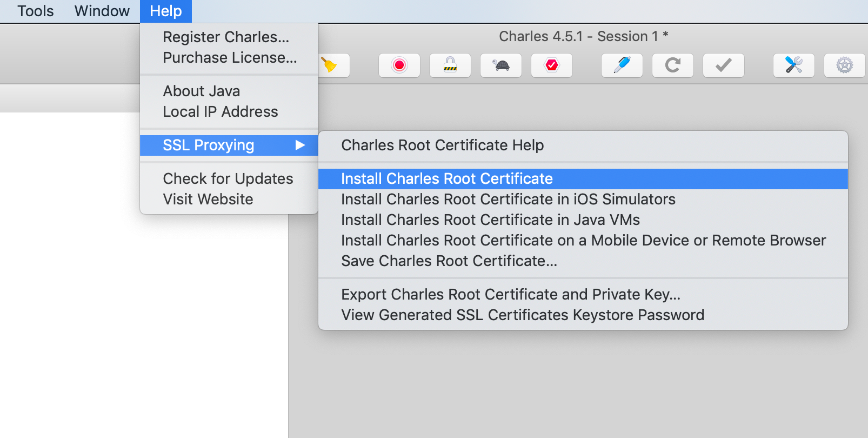The height and width of the screenshot is (438, 868).
Task: Click the checkmark Validate toolbar icon
Action: 724,65
